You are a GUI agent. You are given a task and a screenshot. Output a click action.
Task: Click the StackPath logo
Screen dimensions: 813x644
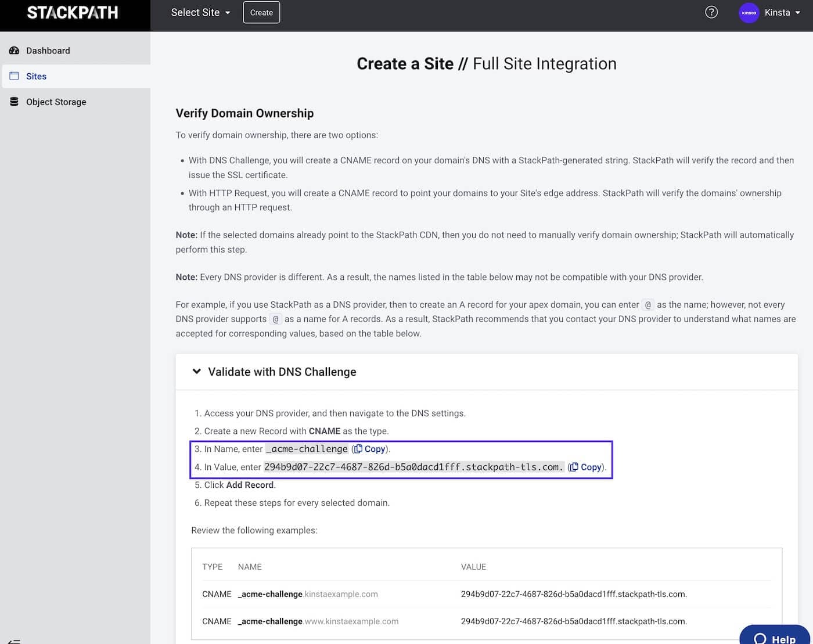pyautogui.click(x=73, y=13)
